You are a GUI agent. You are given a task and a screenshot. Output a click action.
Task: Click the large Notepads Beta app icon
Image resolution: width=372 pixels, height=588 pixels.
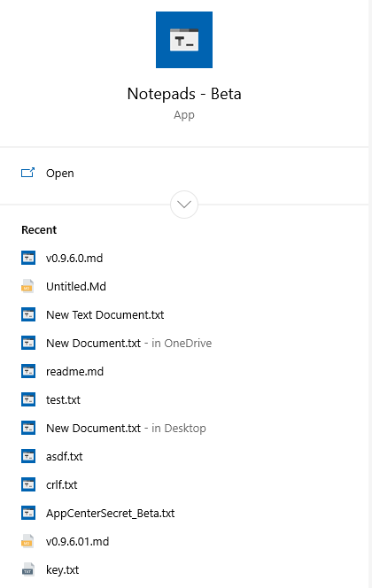click(x=184, y=40)
